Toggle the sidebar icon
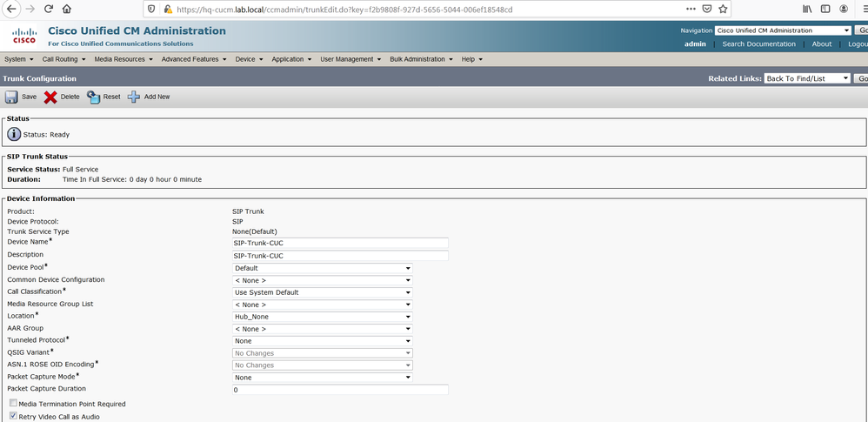This screenshot has height=422, width=868. point(825,9)
